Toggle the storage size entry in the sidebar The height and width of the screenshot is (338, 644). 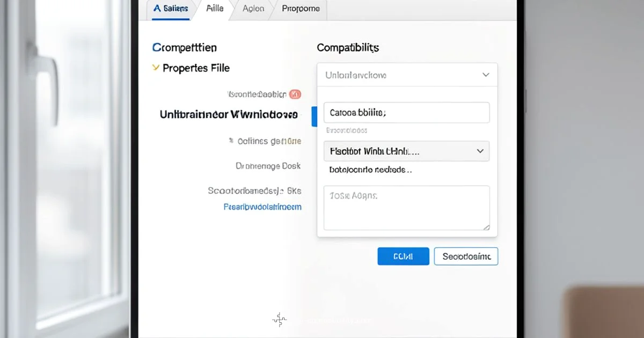click(254, 190)
